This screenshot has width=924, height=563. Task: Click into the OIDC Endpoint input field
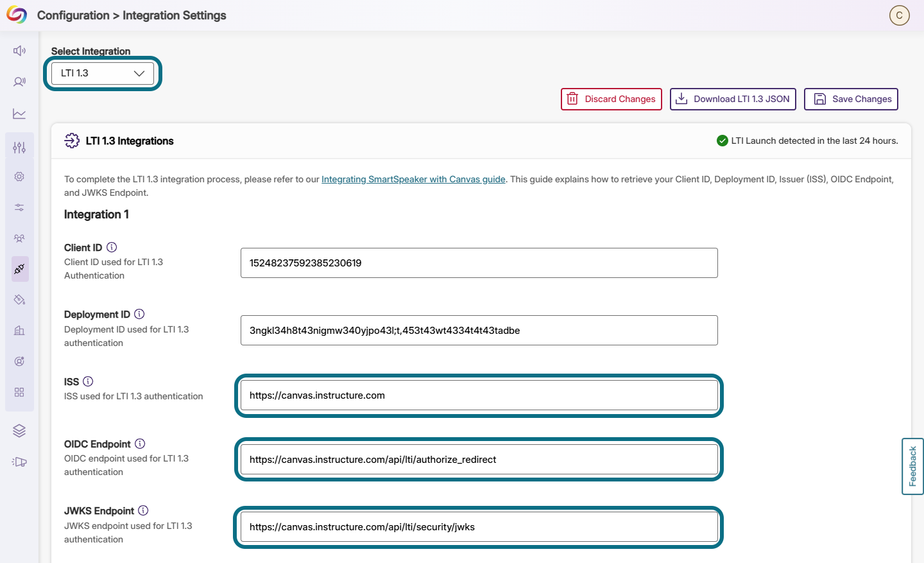pos(479,460)
